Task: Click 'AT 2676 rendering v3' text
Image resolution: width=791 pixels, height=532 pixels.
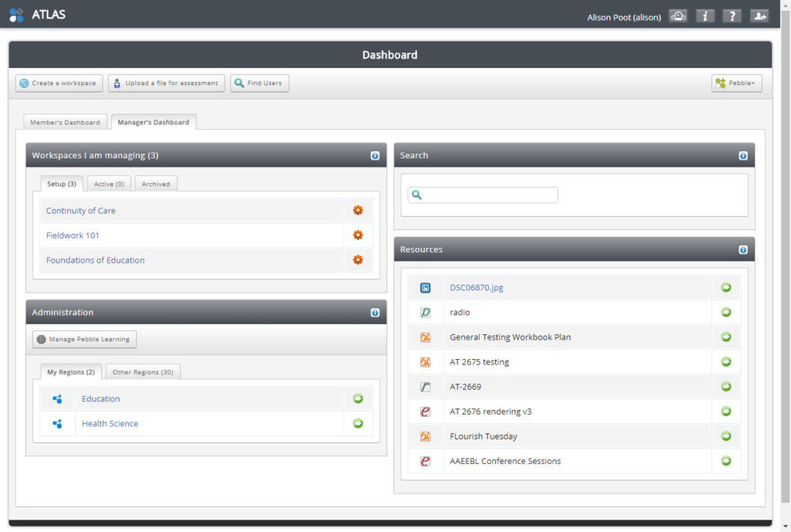Action: (x=491, y=412)
